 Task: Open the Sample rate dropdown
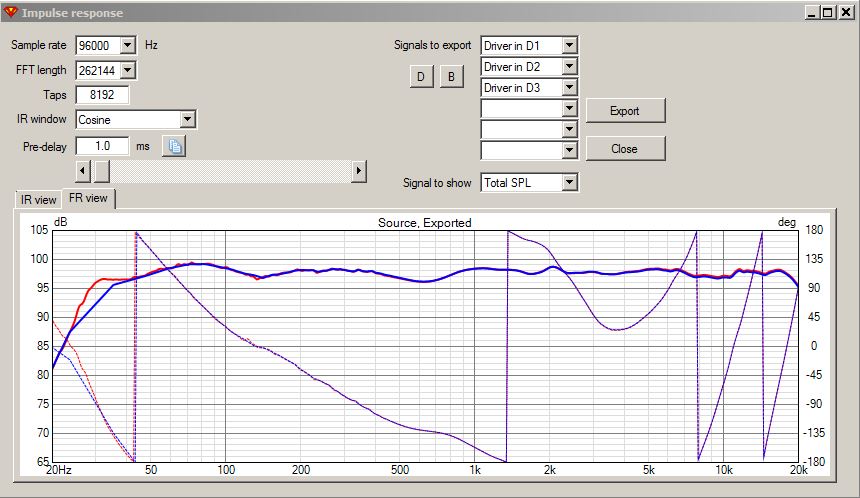[127, 46]
